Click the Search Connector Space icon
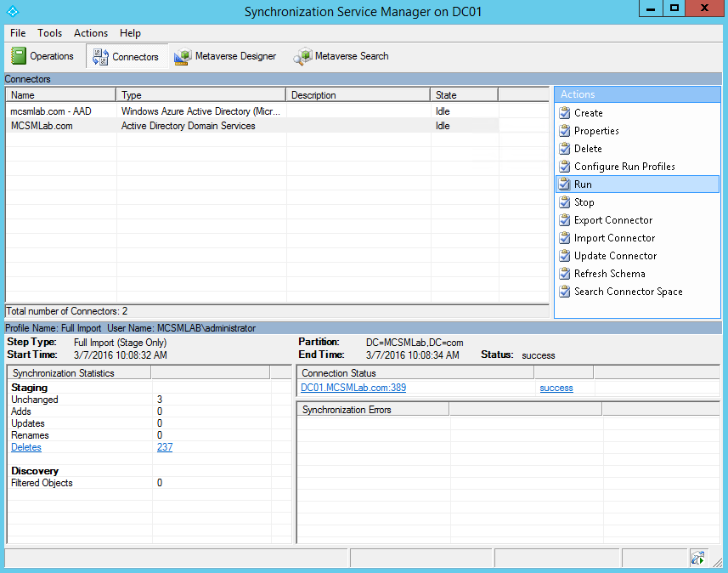Image resolution: width=728 pixels, height=573 pixels. pyautogui.click(x=565, y=292)
